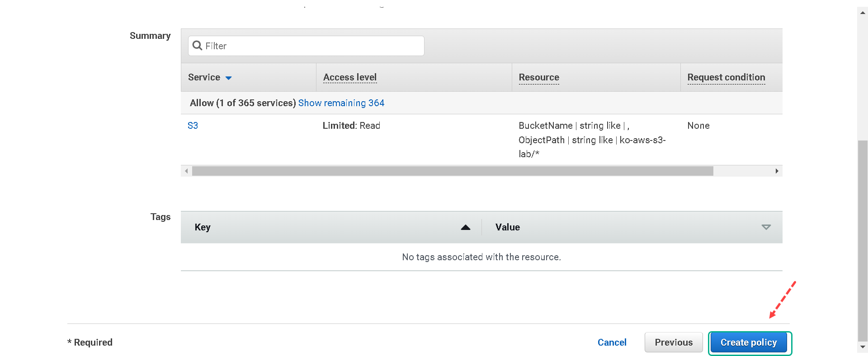Select the No tags associated message
Image resolution: width=868 pixels, height=356 pixels.
pyautogui.click(x=481, y=257)
